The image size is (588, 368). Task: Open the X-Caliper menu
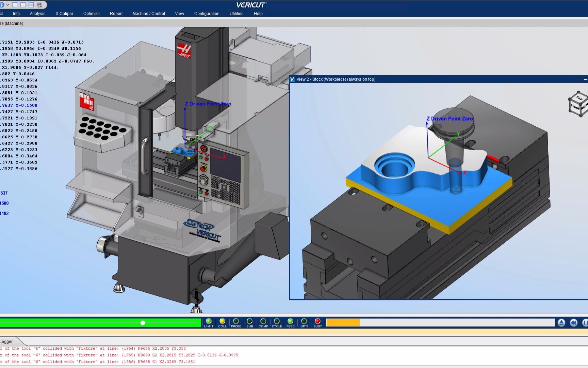pos(64,14)
